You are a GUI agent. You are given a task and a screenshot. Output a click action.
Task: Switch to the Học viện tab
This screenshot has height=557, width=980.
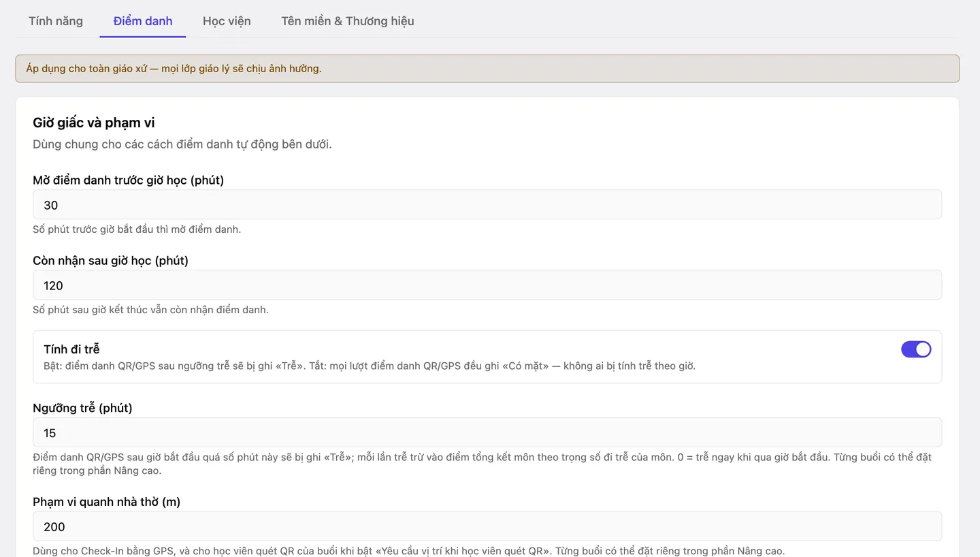227,21
